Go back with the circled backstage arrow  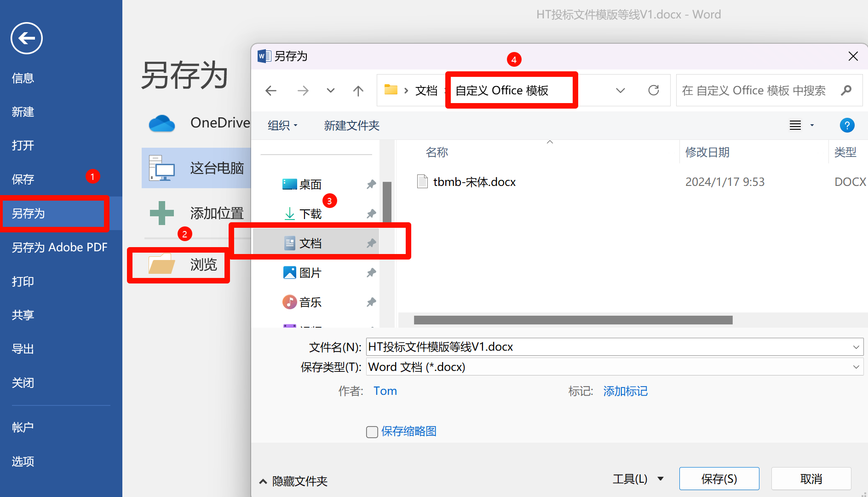27,38
